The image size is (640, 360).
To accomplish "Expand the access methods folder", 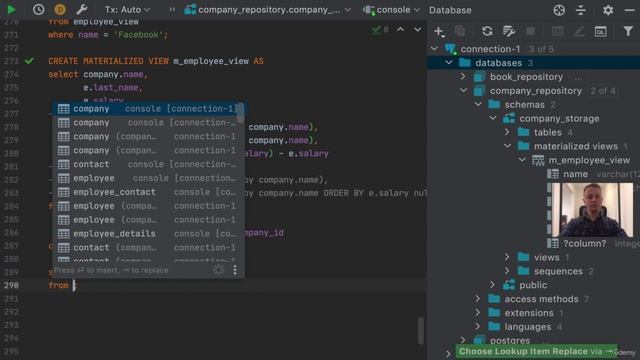I will [478, 299].
